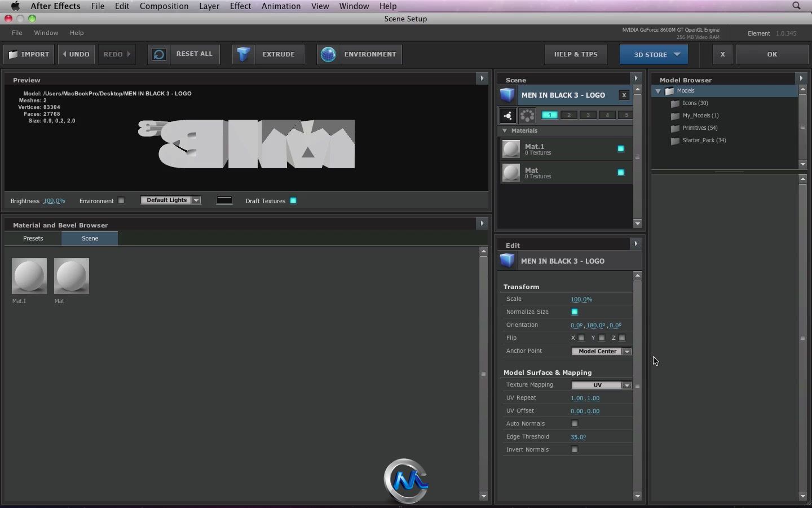The height and width of the screenshot is (508, 812).
Task: Select the single model mode icon
Action: click(508, 116)
